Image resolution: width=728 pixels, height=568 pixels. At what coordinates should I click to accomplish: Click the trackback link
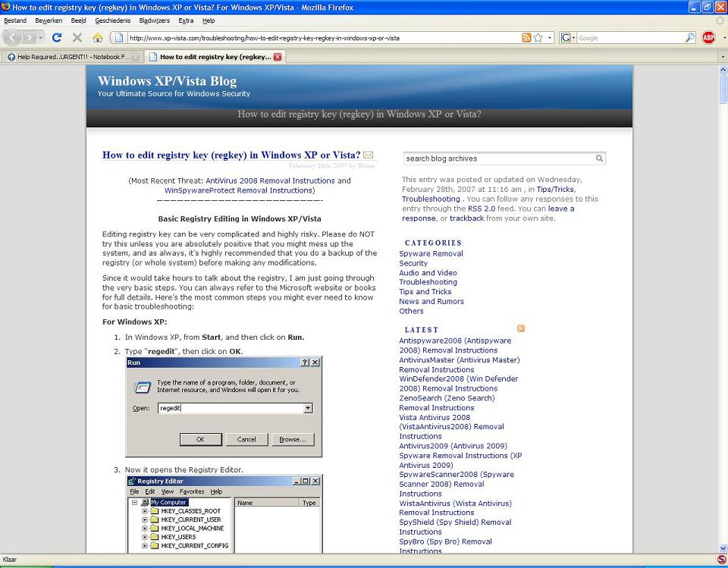point(466,218)
